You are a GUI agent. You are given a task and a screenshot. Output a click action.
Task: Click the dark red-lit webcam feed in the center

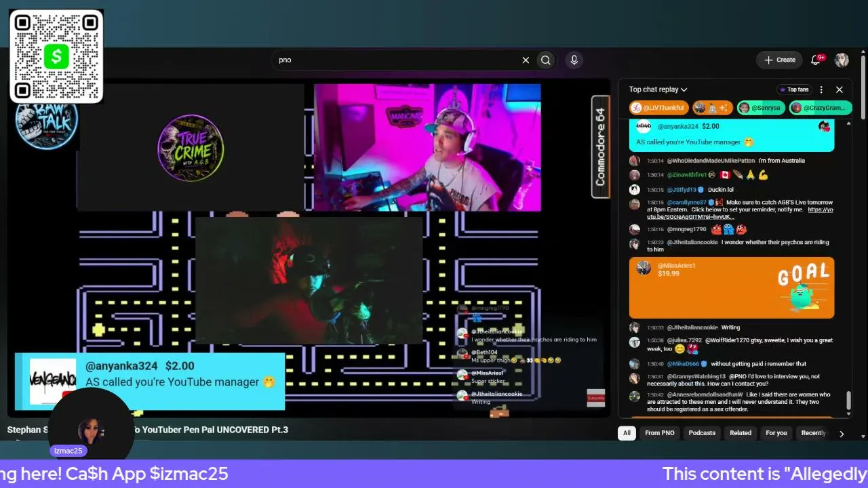click(309, 281)
